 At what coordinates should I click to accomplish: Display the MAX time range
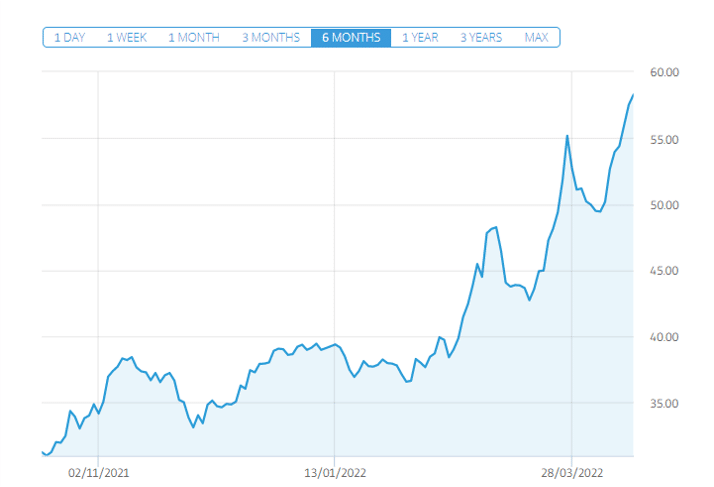(536, 37)
